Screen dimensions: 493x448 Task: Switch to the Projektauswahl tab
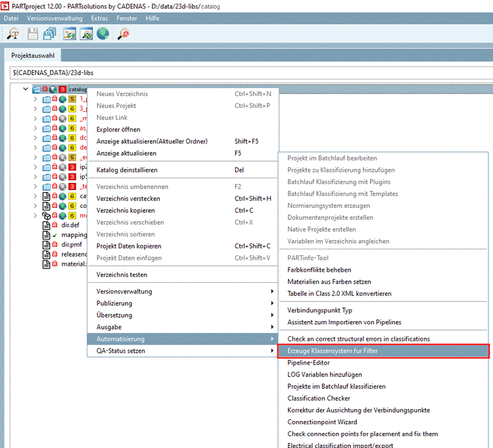33,55
